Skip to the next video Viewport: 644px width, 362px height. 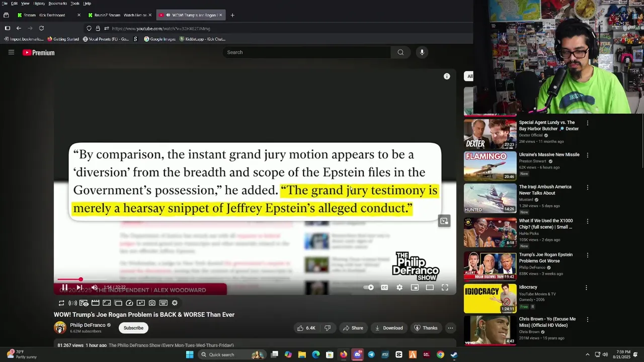point(79,288)
